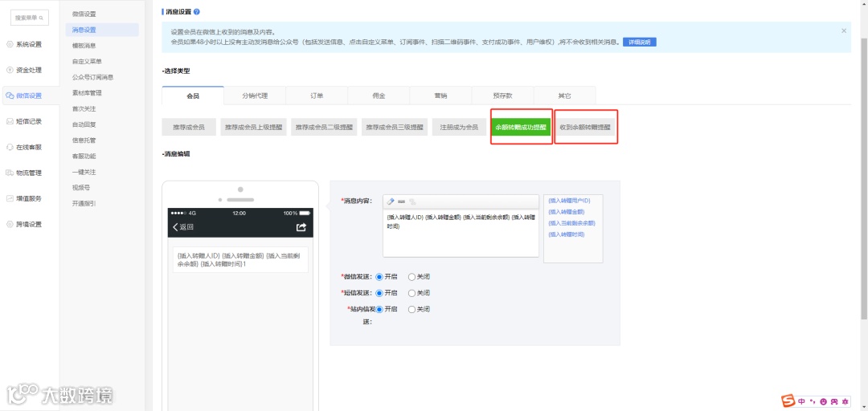868x411 pixels.
Task: Select 关闭 for 站内信发送
Action: point(411,309)
